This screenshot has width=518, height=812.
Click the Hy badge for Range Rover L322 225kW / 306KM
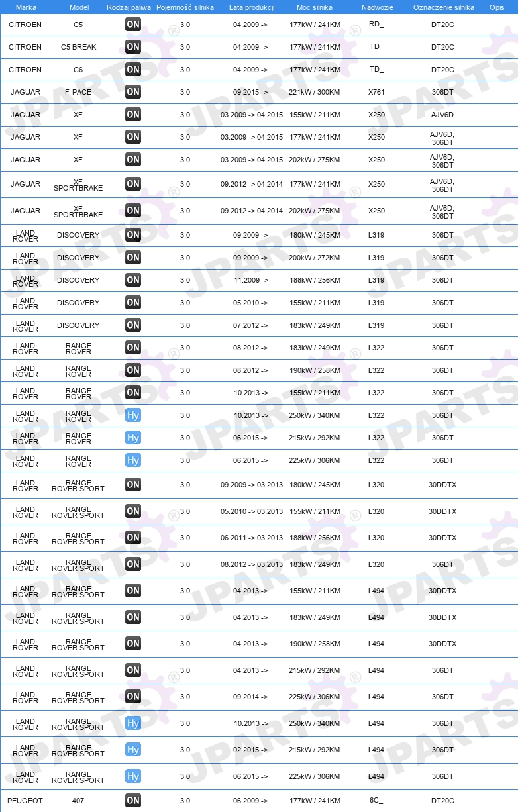pyautogui.click(x=133, y=460)
